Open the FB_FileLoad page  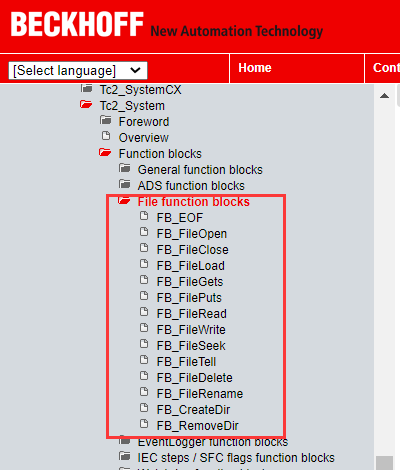click(x=191, y=266)
